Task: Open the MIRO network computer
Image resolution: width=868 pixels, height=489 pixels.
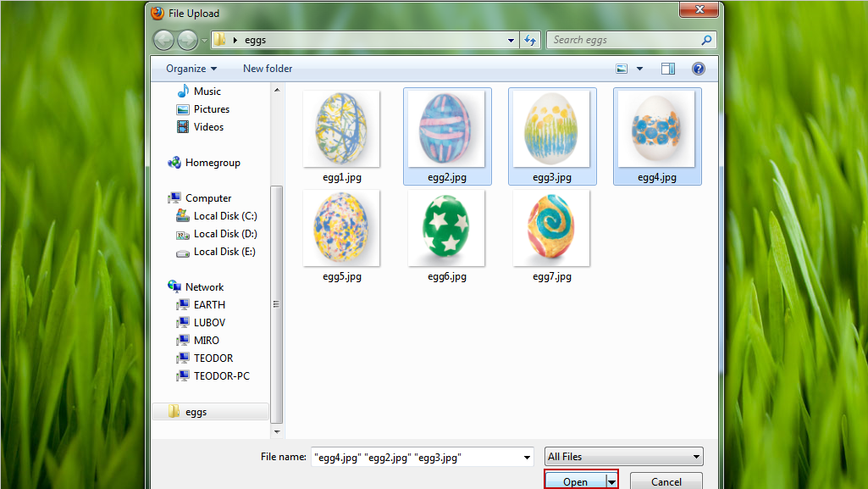Action: [x=197, y=340]
